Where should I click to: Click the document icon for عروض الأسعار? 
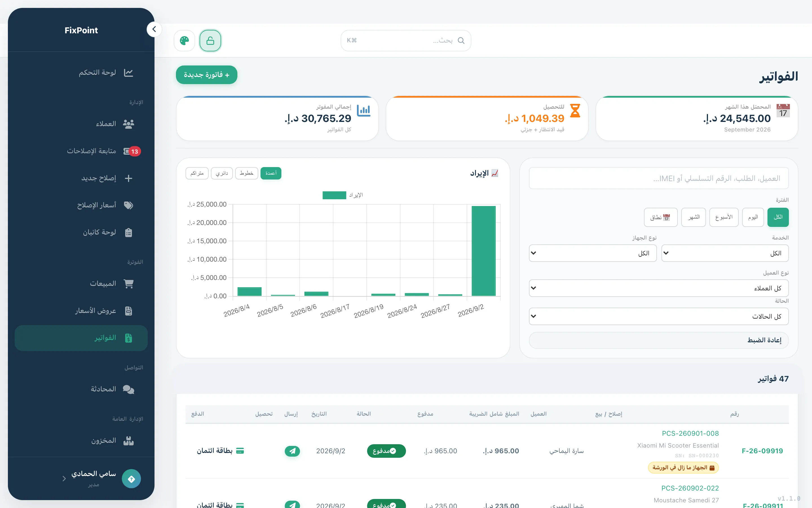[x=129, y=311]
